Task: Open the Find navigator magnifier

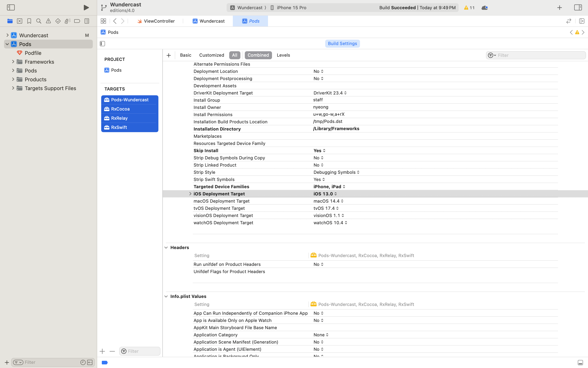Action: pyautogui.click(x=39, y=21)
